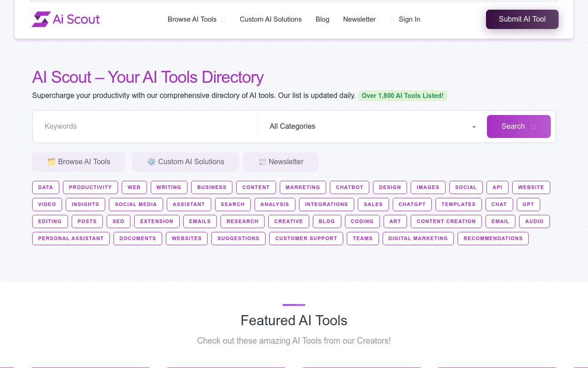Image resolution: width=588 pixels, height=368 pixels.
Task: Select the CHATGPT tag
Action: tap(412, 204)
